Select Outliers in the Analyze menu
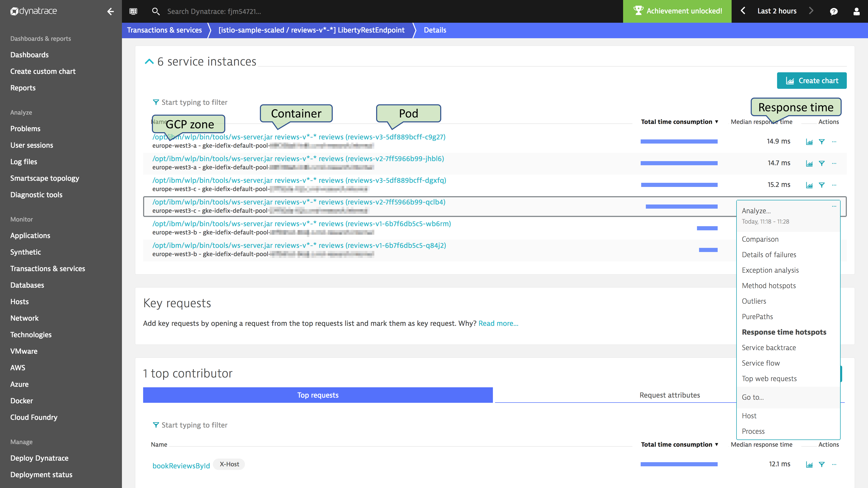The image size is (868, 488). coord(754,301)
